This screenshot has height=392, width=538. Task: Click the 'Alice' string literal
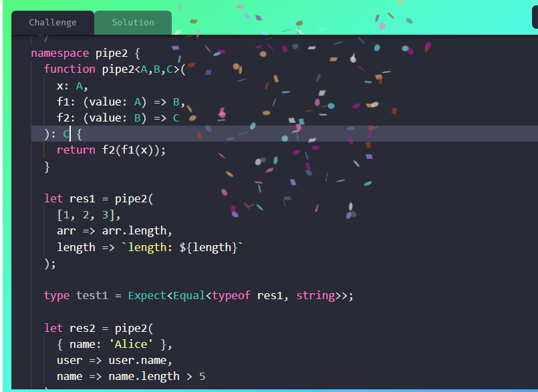(131, 343)
